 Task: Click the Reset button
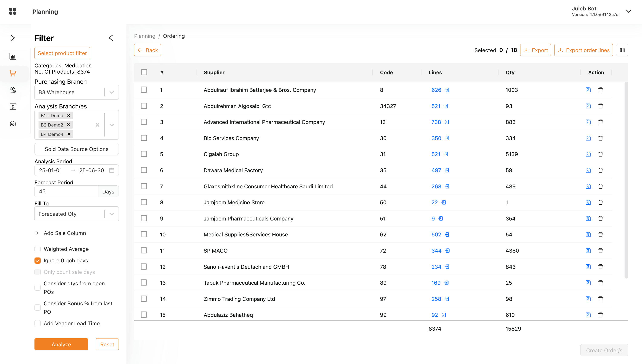coord(107,344)
